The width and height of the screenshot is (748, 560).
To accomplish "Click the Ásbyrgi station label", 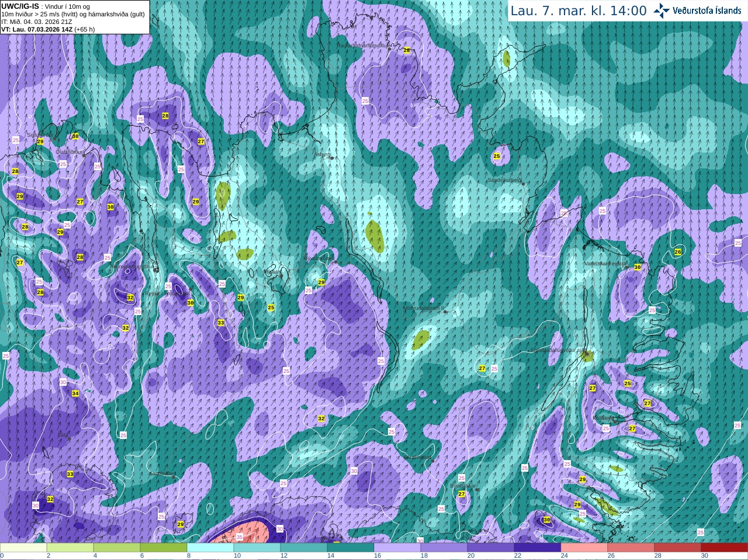I will 322,154.
